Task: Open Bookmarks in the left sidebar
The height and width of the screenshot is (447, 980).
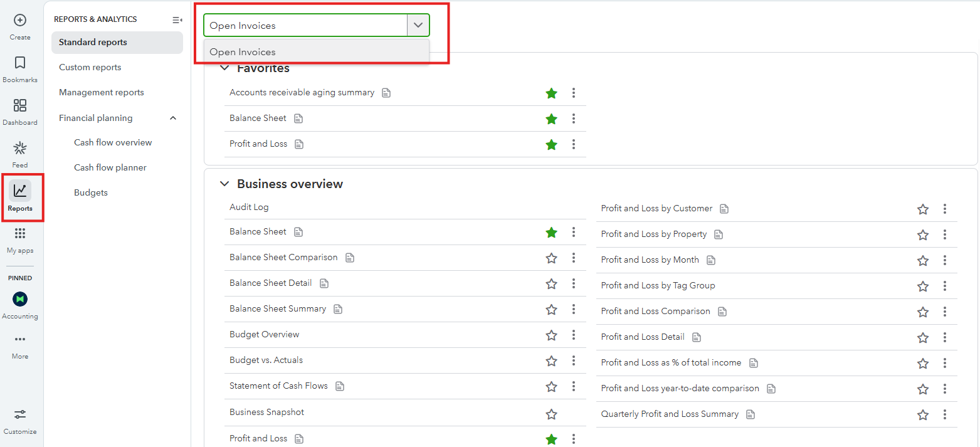Action: tap(20, 63)
